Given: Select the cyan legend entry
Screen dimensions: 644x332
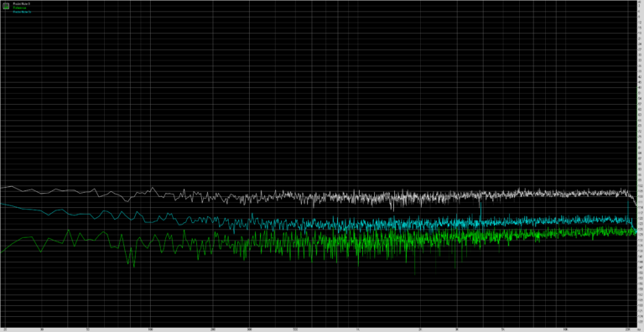Looking at the screenshot, I should tap(22, 12).
